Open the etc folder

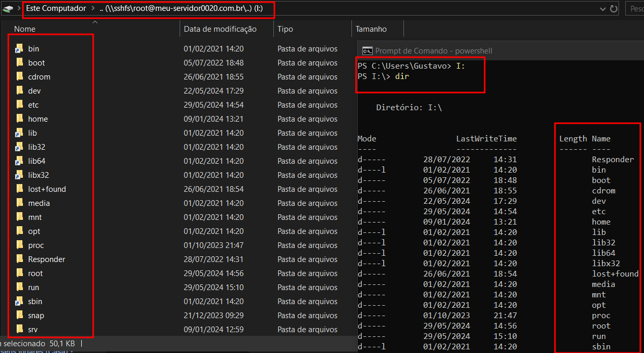34,104
